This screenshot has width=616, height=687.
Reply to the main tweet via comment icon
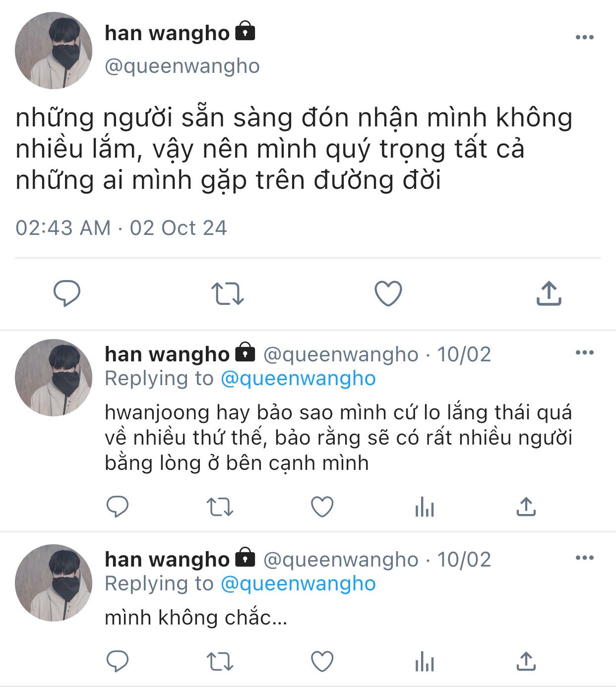tap(67, 293)
